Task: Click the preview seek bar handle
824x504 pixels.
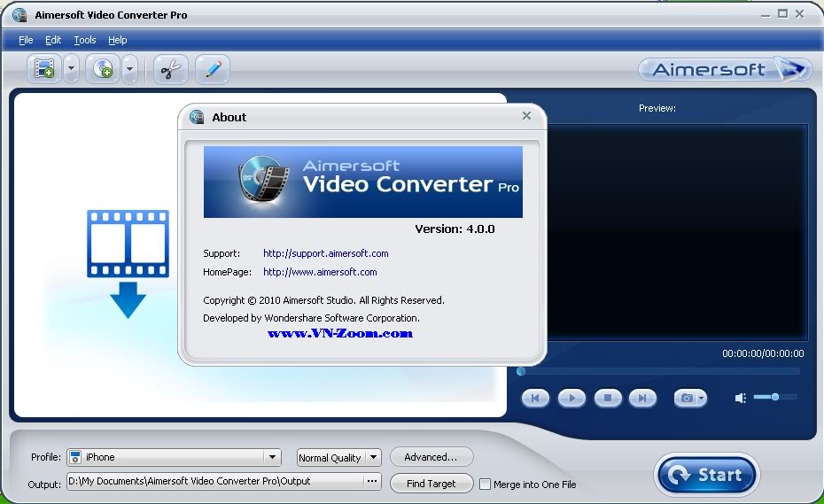Action: (x=521, y=371)
